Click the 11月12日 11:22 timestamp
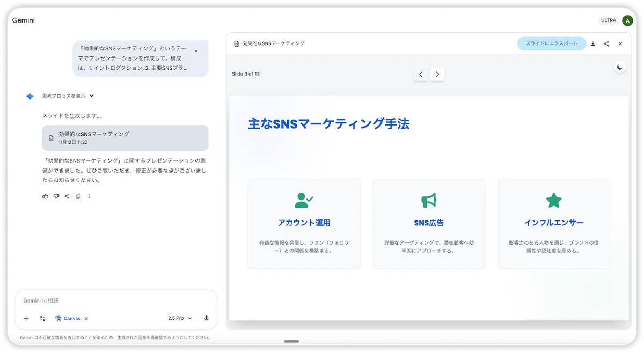Image resolution: width=644 pixels, height=353 pixels. click(x=73, y=143)
